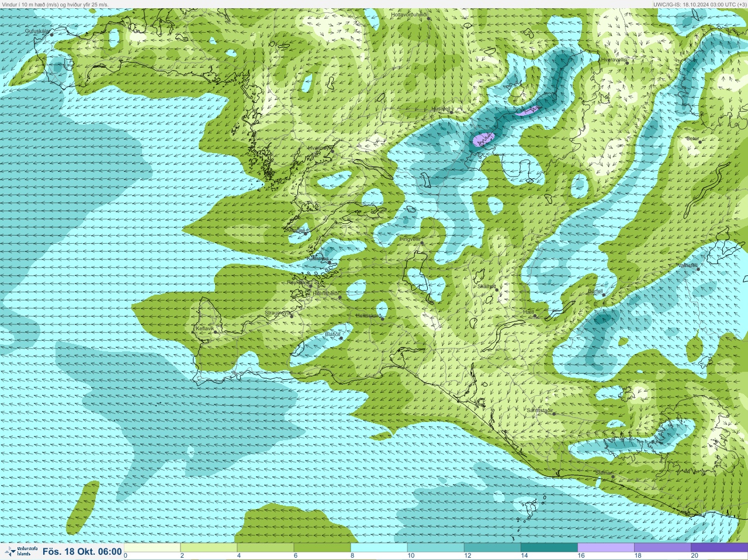The image size is (748, 560).
Task: Click the Búrfell station marker
Action: click(x=604, y=295)
